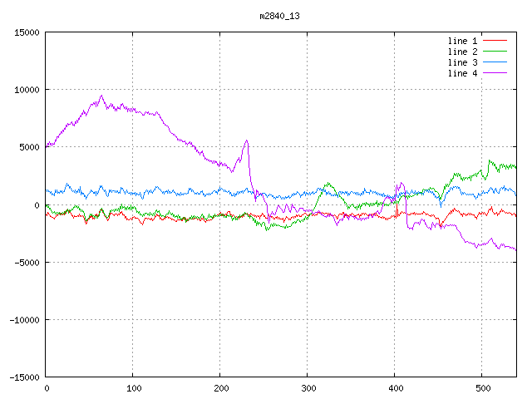Click the 'line 4' legend label
This screenshot has height=399, width=532.
point(462,73)
